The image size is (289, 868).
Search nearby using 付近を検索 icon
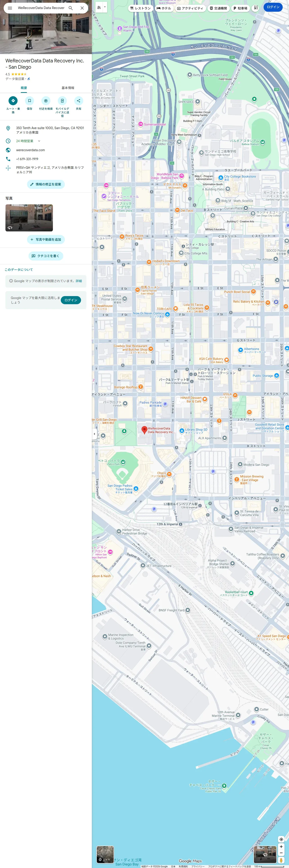click(x=46, y=101)
